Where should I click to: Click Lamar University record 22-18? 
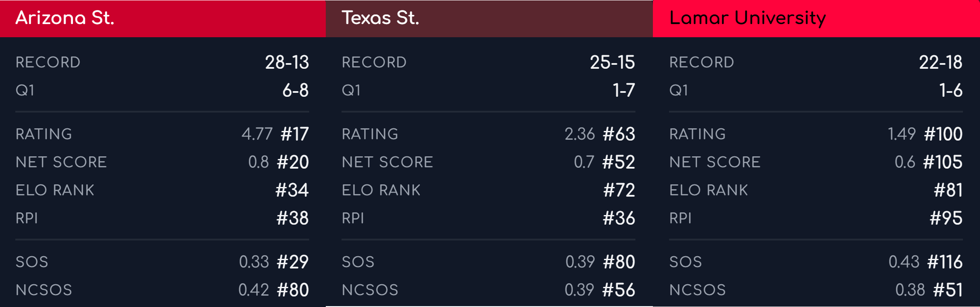tap(941, 62)
